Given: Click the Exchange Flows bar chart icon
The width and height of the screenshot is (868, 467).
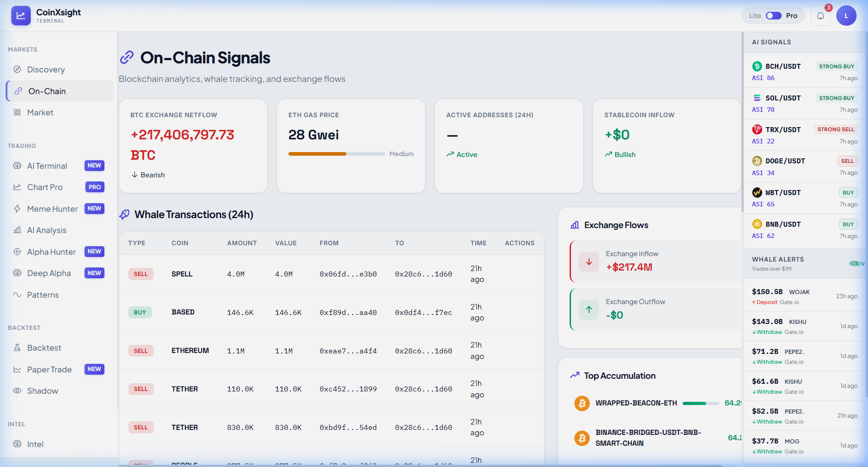Looking at the screenshot, I should (x=575, y=225).
